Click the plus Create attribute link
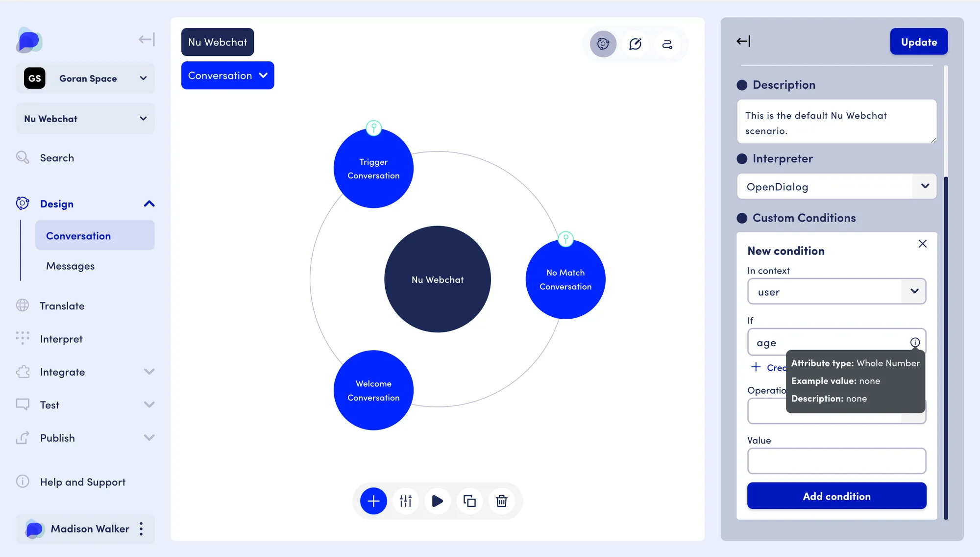 (768, 367)
